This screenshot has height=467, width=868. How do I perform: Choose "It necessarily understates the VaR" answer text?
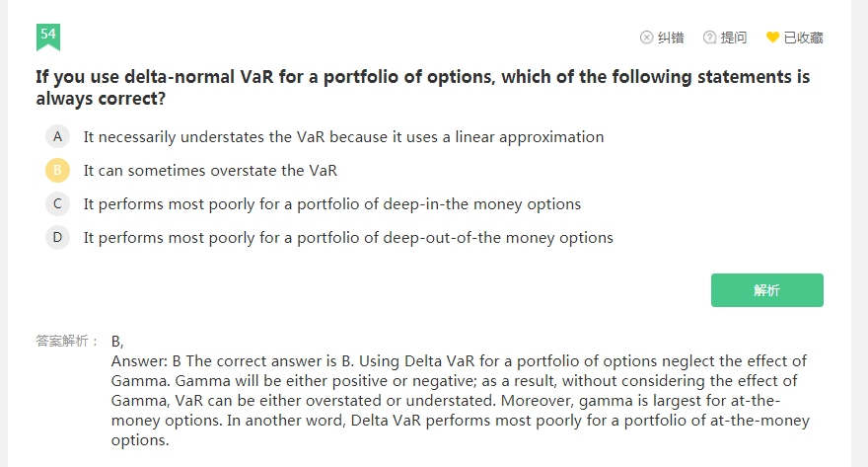tap(343, 136)
